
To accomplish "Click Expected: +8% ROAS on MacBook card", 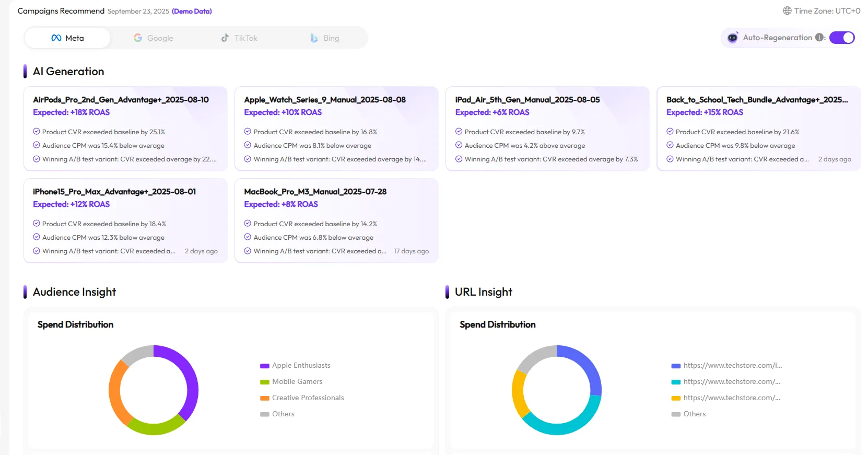I will pyautogui.click(x=281, y=204).
